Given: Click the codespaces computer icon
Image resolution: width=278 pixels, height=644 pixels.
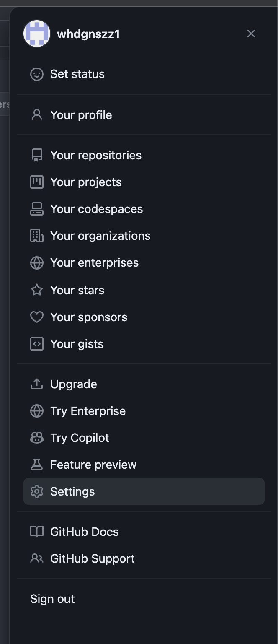Looking at the screenshot, I should pos(37,209).
